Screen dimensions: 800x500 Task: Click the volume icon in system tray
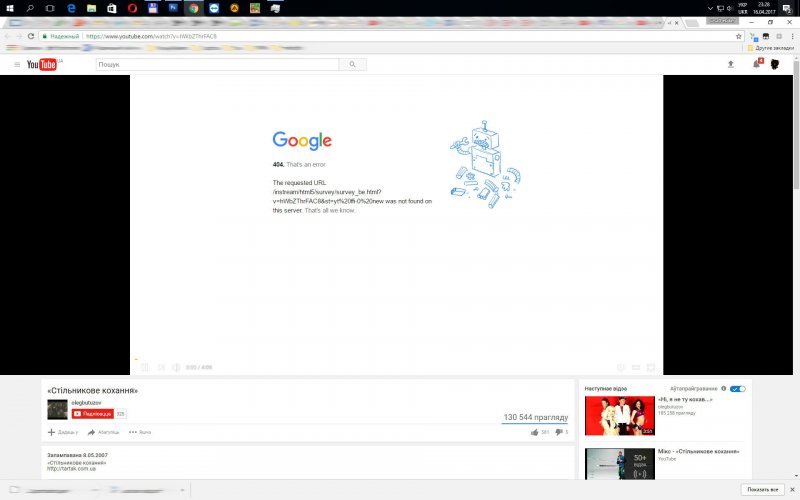(x=730, y=8)
